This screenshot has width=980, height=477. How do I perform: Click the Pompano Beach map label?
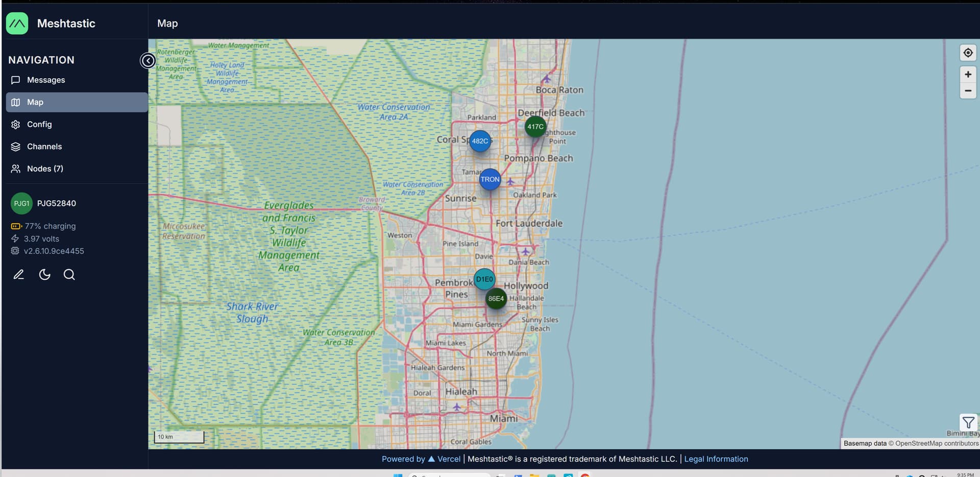(x=538, y=158)
